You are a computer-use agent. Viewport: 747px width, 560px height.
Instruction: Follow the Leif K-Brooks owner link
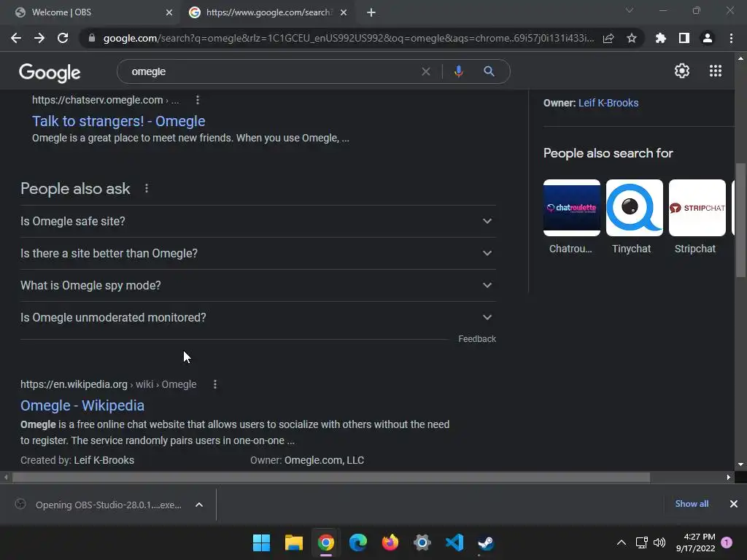(x=608, y=103)
